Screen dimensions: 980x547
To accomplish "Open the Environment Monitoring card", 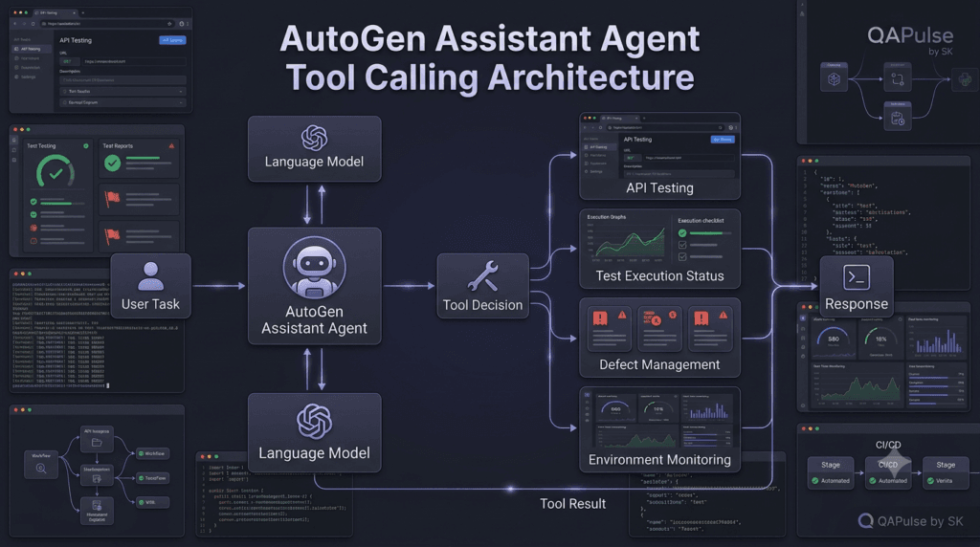I will 660,429.
